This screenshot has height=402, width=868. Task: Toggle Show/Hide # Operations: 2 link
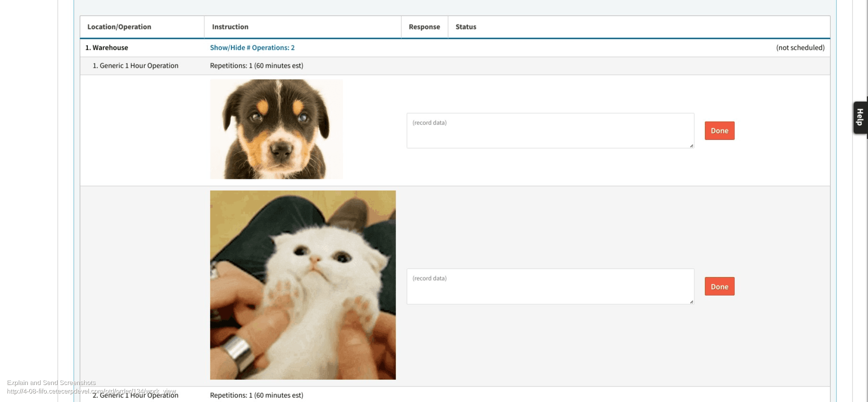(252, 48)
